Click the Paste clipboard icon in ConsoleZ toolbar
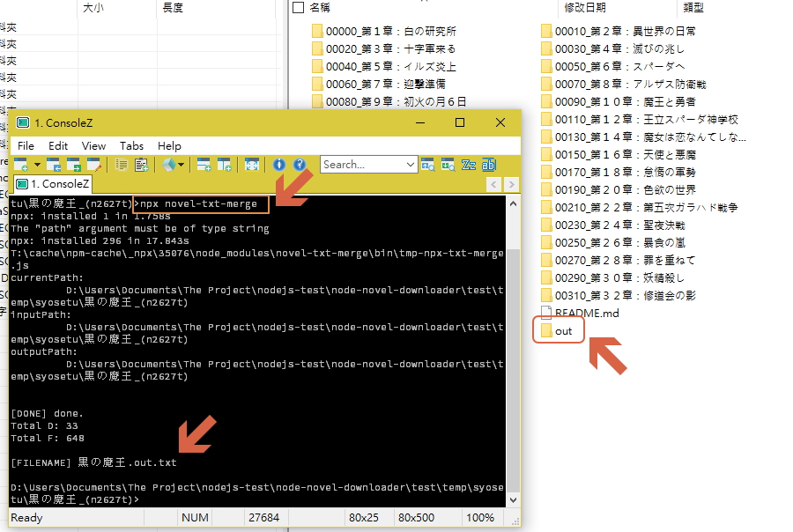The width and height of the screenshot is (793, 532). 142,165
